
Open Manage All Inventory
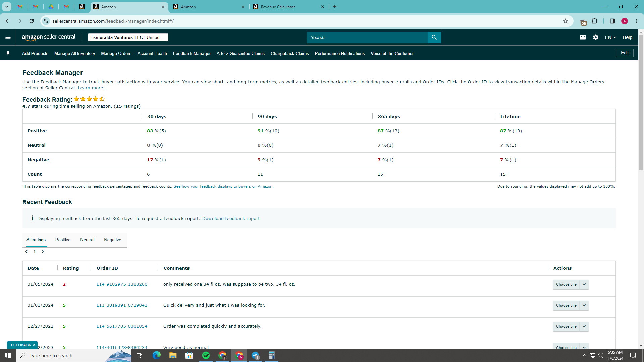(x=74, y=53)
